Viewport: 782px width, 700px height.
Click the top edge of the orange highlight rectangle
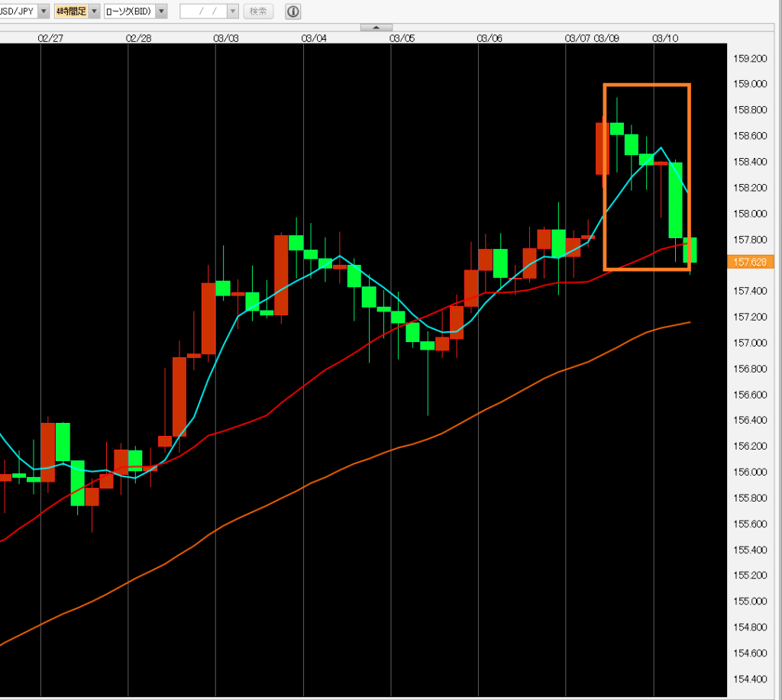[647, 85]
